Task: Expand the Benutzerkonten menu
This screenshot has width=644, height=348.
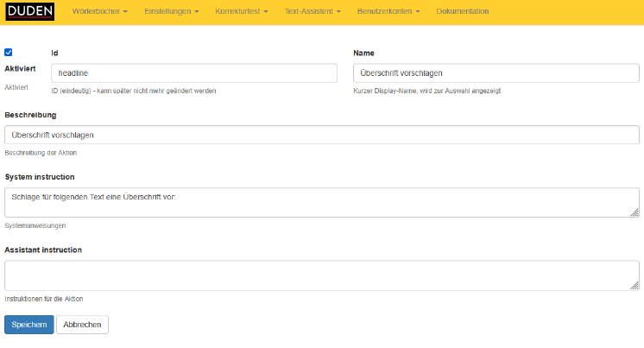Action: [x=388, y=11]
